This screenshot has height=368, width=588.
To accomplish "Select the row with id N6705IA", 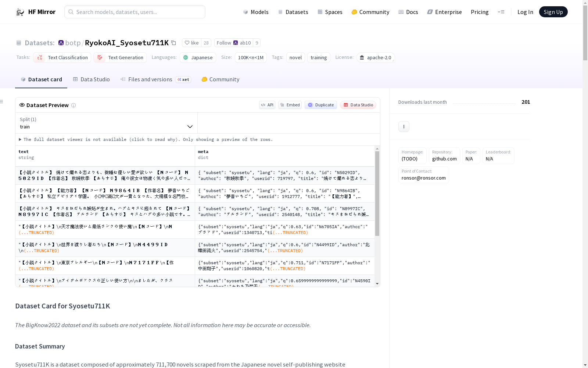I will [195, 230].
